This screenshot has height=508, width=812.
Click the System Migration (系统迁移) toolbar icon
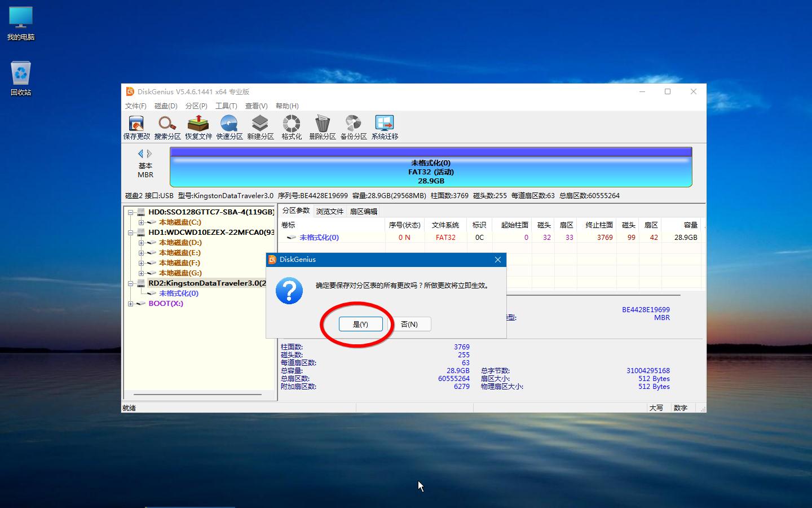coord(385,128)
